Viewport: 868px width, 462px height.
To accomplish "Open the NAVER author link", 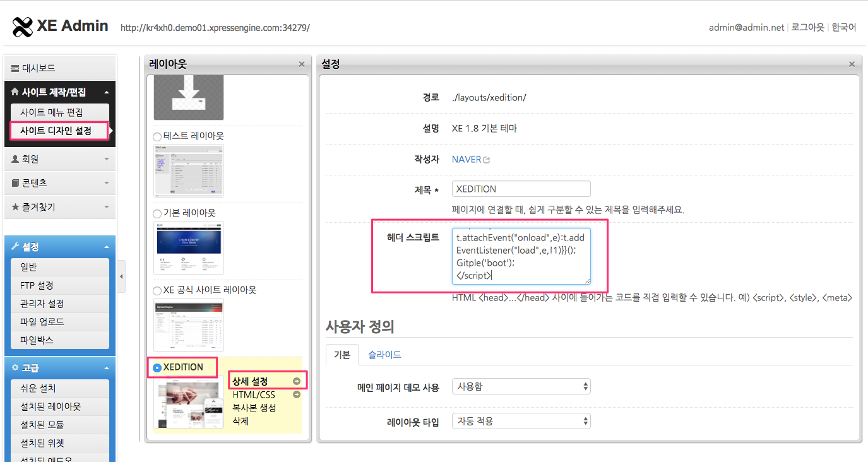I will click(x=467, y=160).
